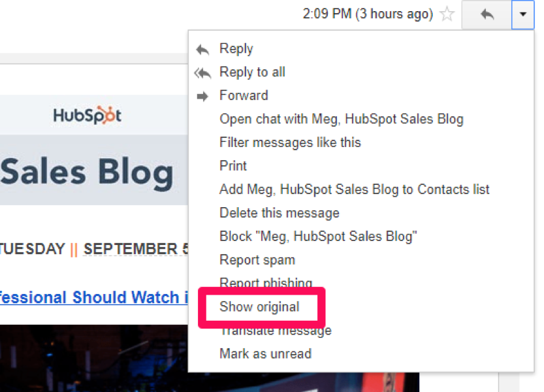Star this email message

pos(447,14)
